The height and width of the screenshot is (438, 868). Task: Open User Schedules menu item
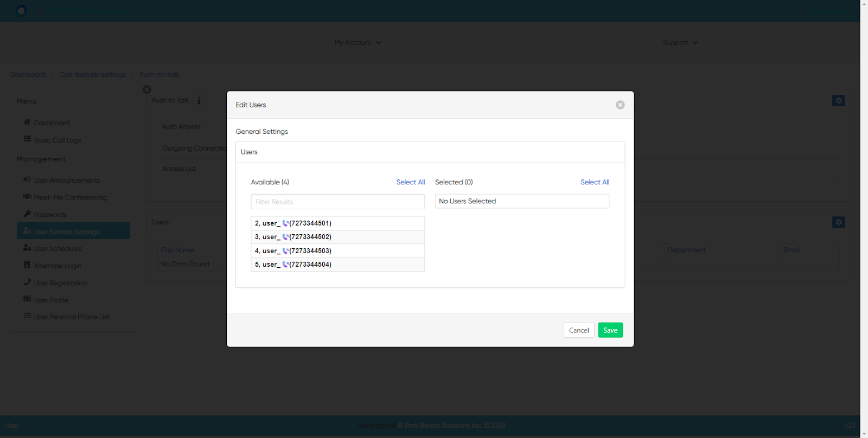(58, 249)
